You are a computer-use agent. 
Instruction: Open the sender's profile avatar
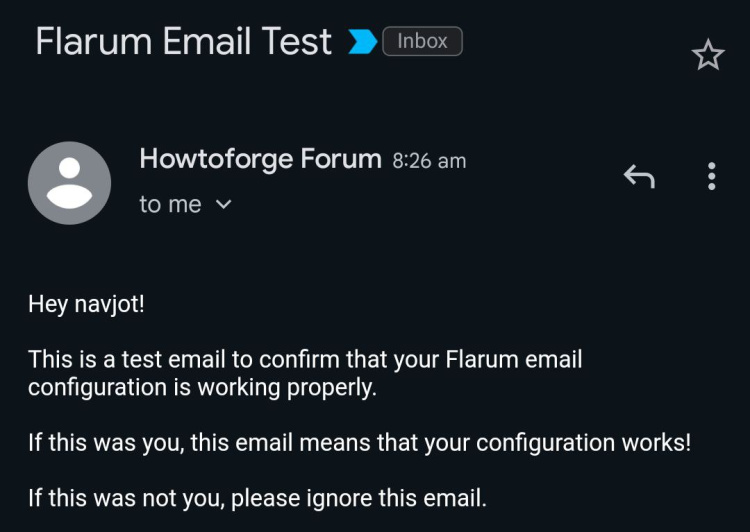coord(69,183)
